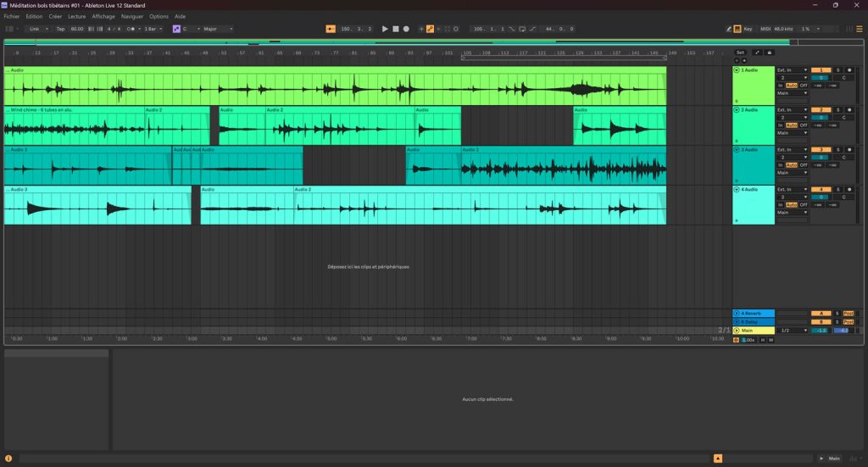Click the Main track volume value
Screen dimensions: 868x467
pyautogui.click(x=821, y=331)
